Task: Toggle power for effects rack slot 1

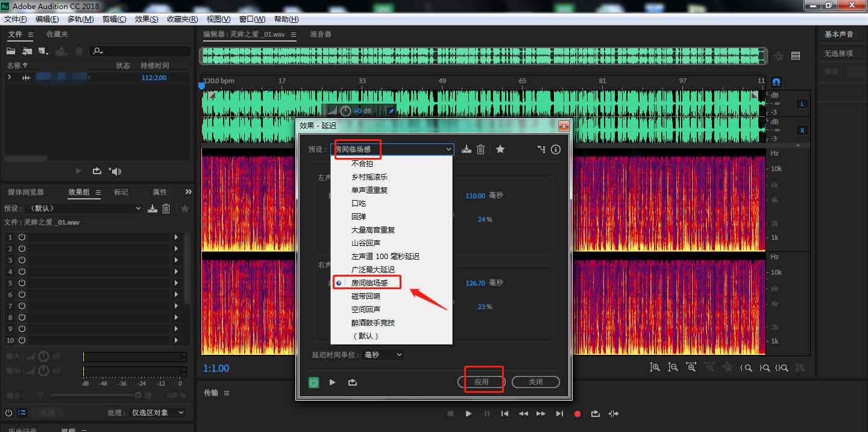Action: [x=22, y=237]
